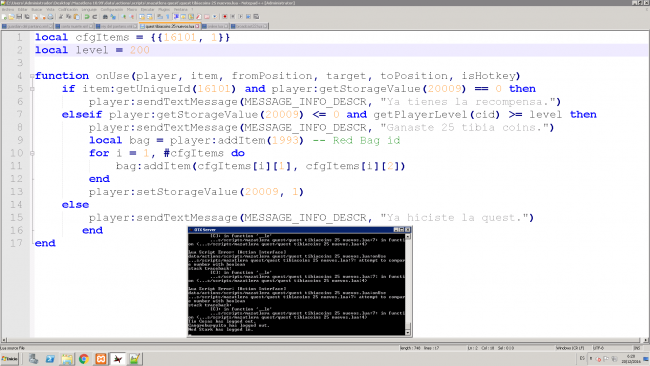Screen dimensions: 650x366
Task: Click the OTX Server taskbar icon
Action: pos(118,359)
